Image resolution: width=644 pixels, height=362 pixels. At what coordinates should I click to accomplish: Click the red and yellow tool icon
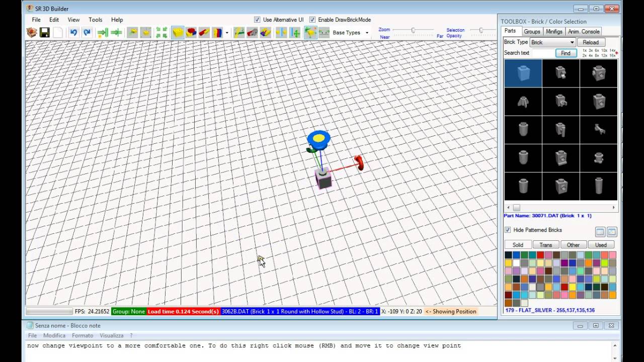204,33
